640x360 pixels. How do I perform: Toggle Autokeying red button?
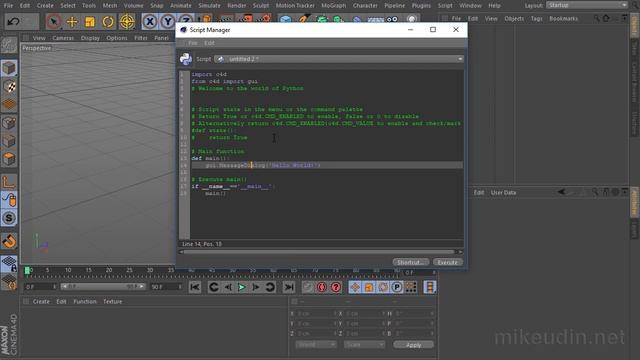[x=322, y=287]
